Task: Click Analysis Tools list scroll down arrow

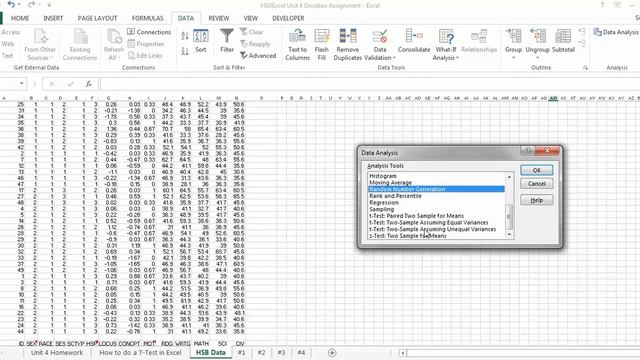Action: click(x=509, y=235)
